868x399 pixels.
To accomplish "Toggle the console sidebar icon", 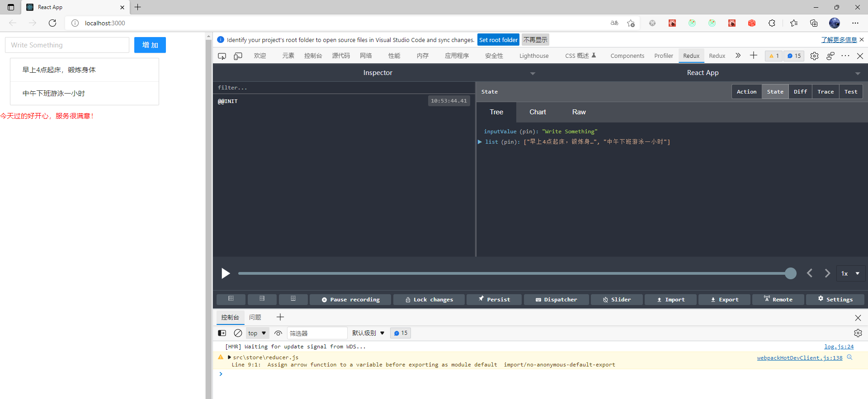I will pos(222,333).
